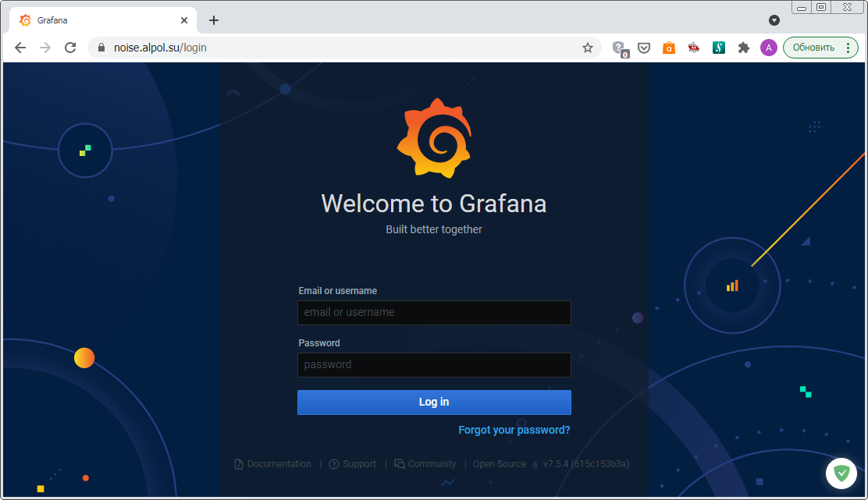Select the Grafana browser tab

point(101,20)
